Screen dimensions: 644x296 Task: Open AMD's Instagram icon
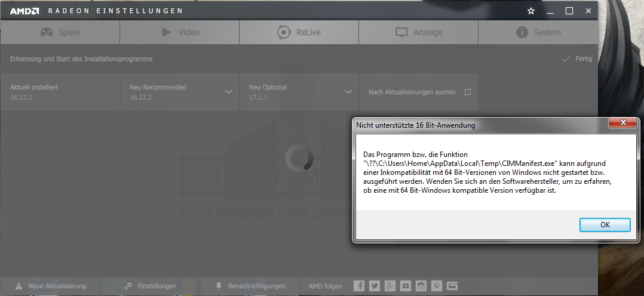pos(421,286)
